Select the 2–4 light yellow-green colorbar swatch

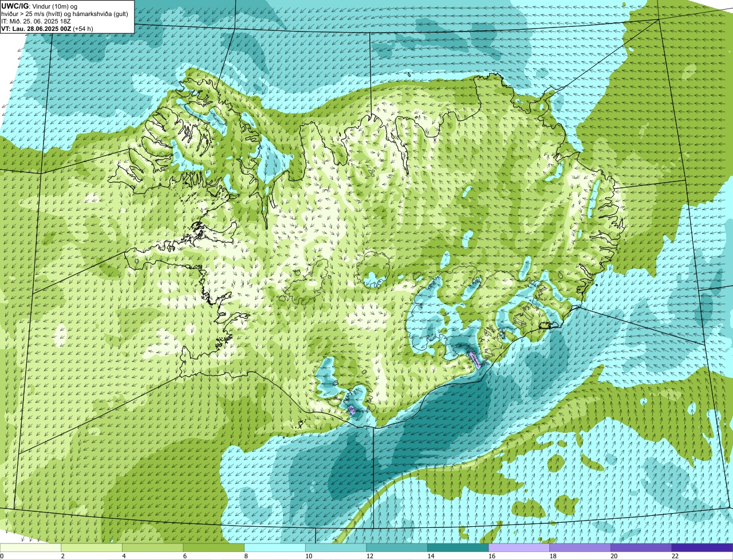[x=92, y=547]
